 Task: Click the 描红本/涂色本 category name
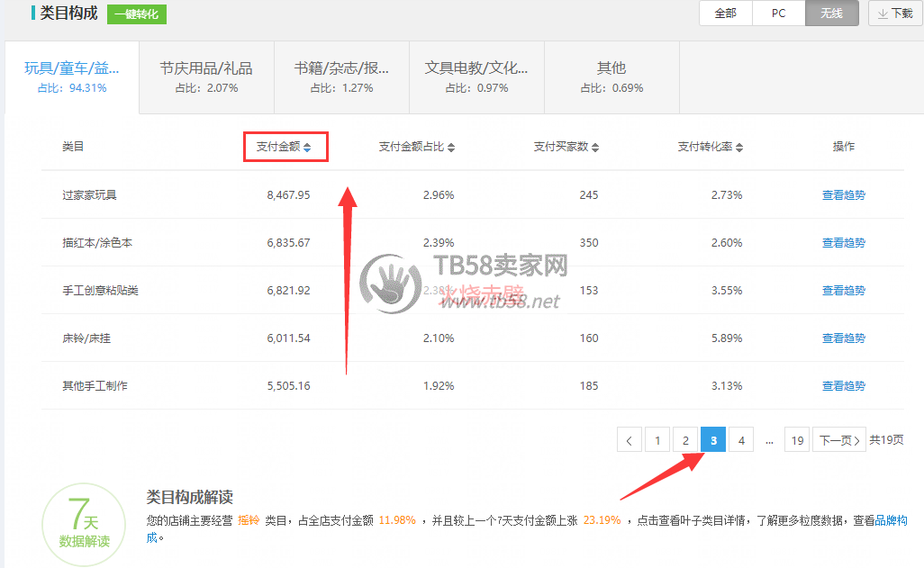(x=97, y=243)
